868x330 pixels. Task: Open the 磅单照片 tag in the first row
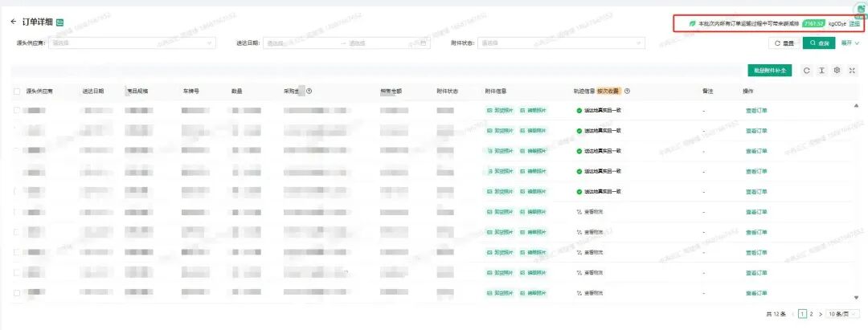click(534, 110)
